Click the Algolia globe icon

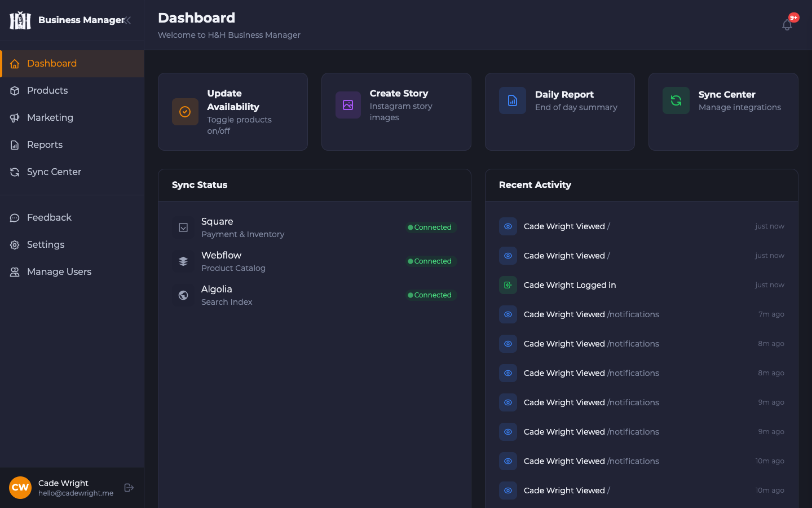tap(183, 295)
